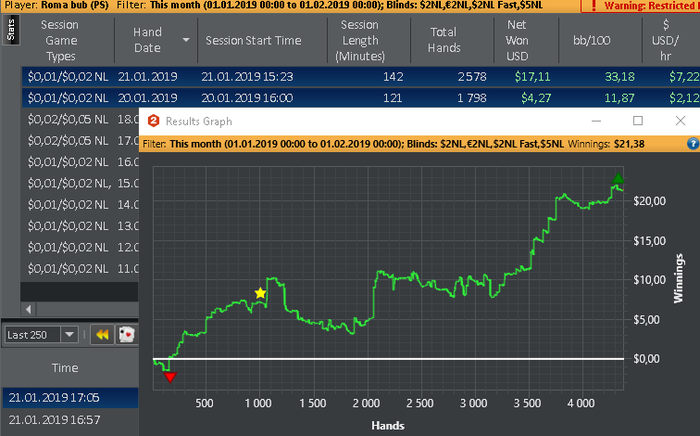The image size is (700, 436).
Task: Maximize the Results Graph window
Action: pyautogui.click(x=638, y=121)
